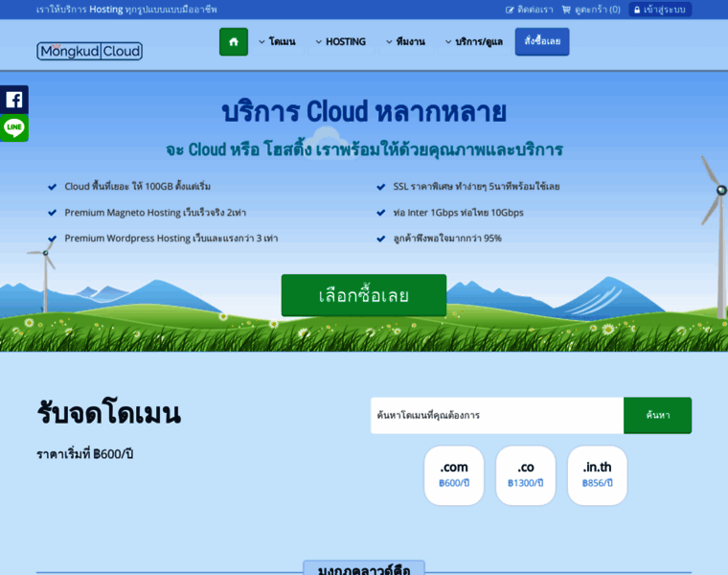This screenshot has height=575, width=728.
Task: Open the ติดต่อเรา contact link
Action: [530, 10]
